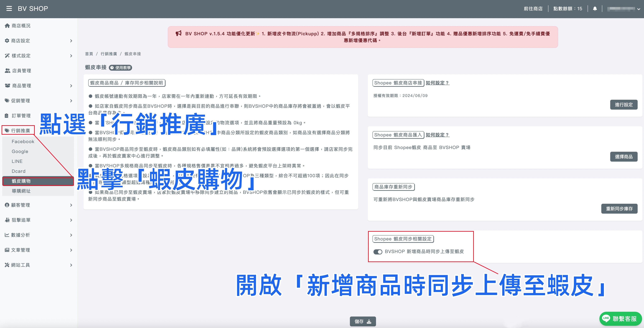Viewport: 644px width, 328px height.
Task: Open 如何設定 link beside 蝦皮商店串接
Action: 438,83
